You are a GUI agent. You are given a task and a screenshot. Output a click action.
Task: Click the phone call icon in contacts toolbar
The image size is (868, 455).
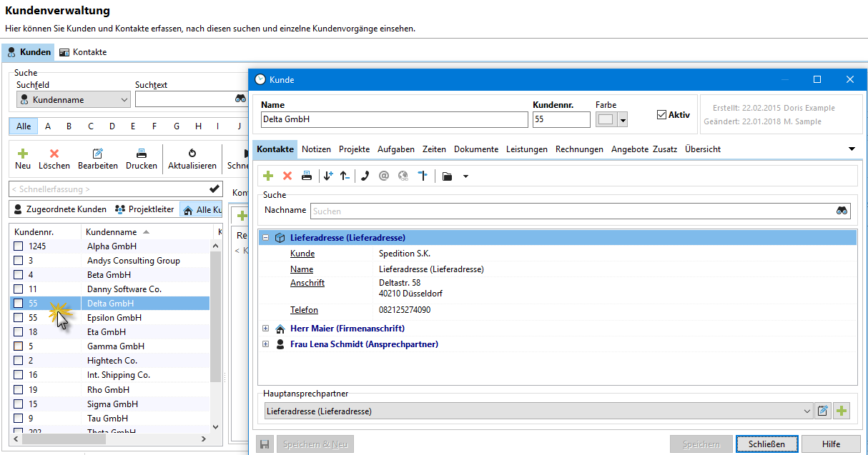point(365,176)
